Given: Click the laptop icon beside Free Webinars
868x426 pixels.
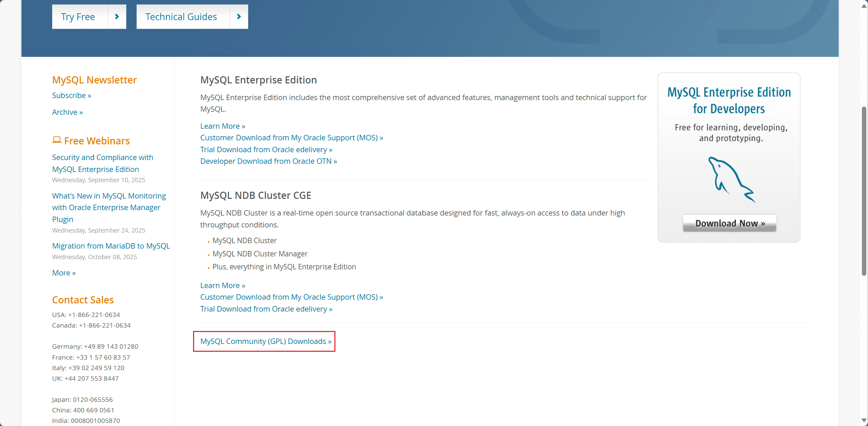Looking at the screenshot, I should 57,140.
